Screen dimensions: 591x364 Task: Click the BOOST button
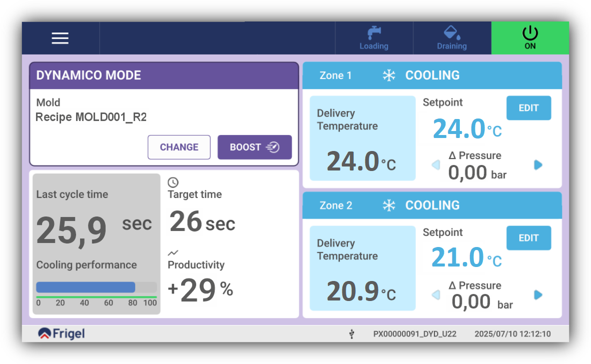[x=254, y=147]
